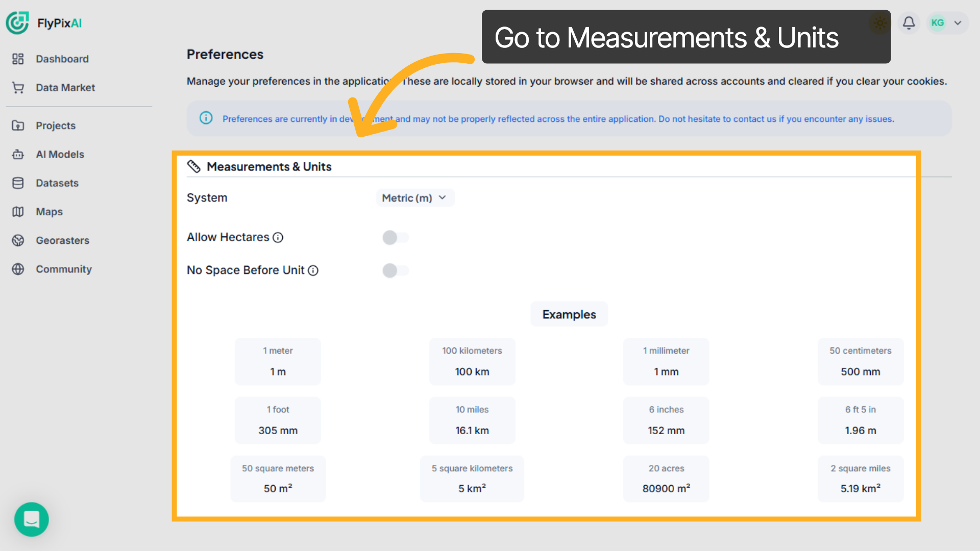Click the Examples label
Image resolution: width=980 pixels, height=551 pixels.
tap(569, 314)
